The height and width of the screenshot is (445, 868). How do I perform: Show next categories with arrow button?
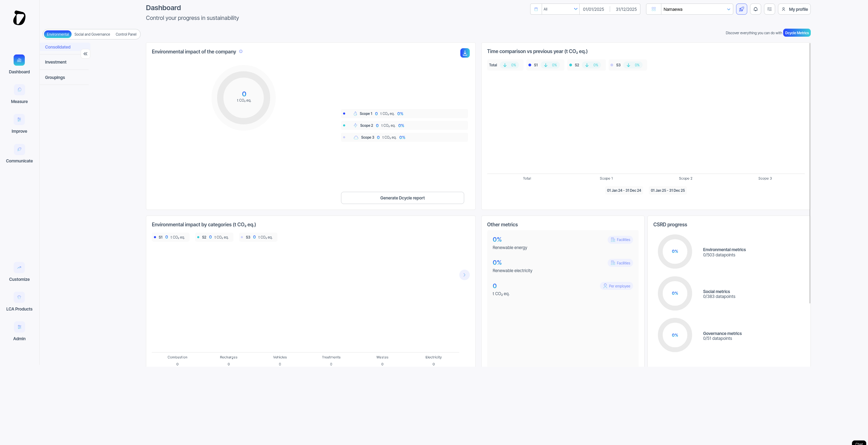465,275
